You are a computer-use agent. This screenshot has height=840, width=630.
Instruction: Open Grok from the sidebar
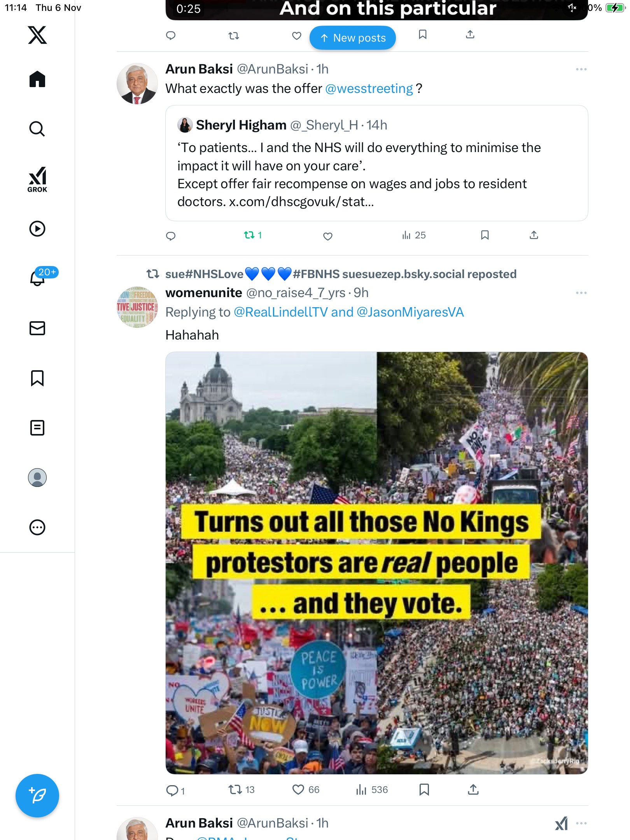[x=37, y=180]
